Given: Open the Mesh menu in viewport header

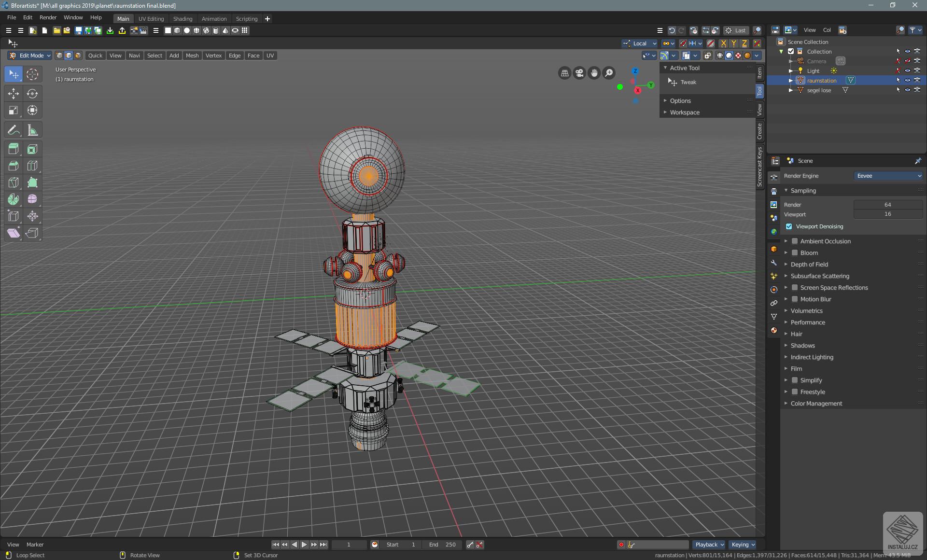Looking at the screenshot, I should point(192,56).
